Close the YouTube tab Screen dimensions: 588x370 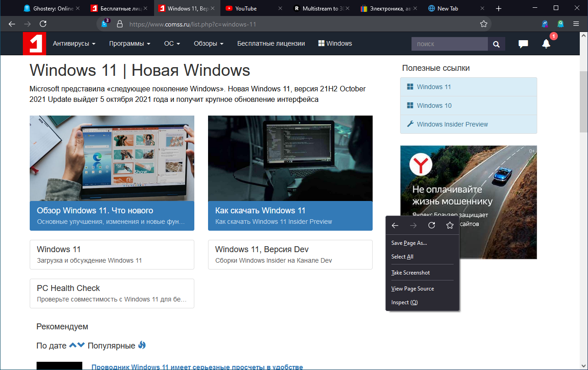[x=281, y=8]
